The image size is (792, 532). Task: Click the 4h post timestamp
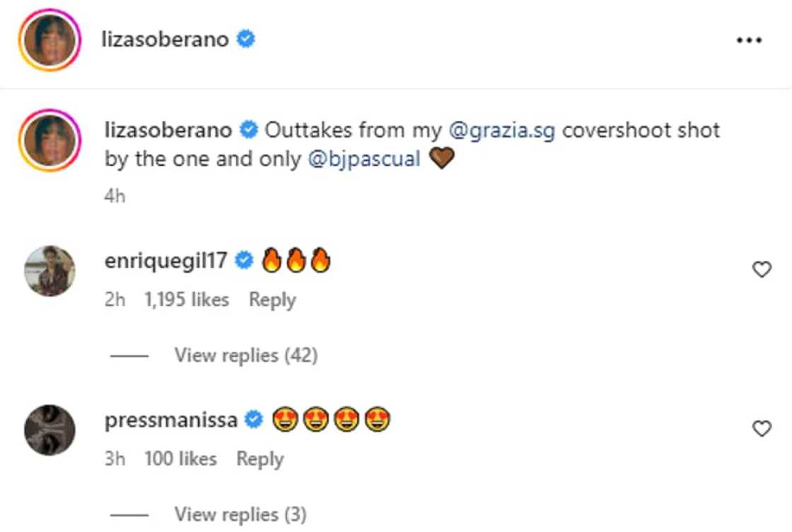115,196
